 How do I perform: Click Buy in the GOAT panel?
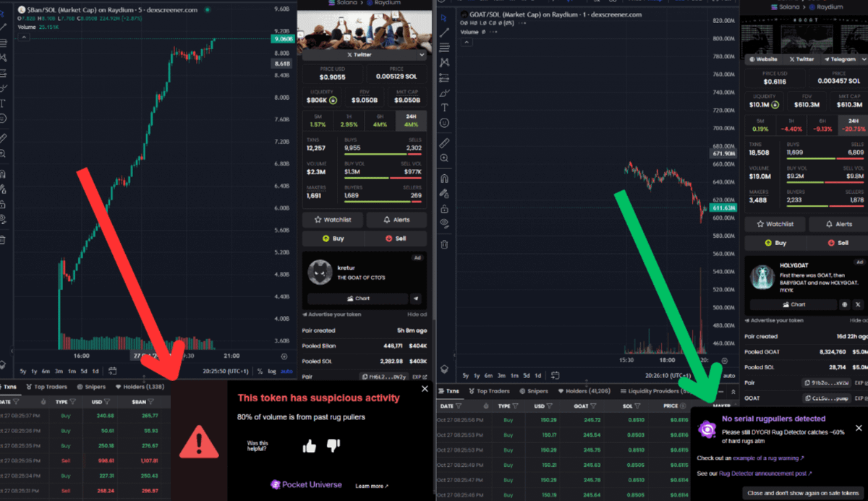coord(775,243)
